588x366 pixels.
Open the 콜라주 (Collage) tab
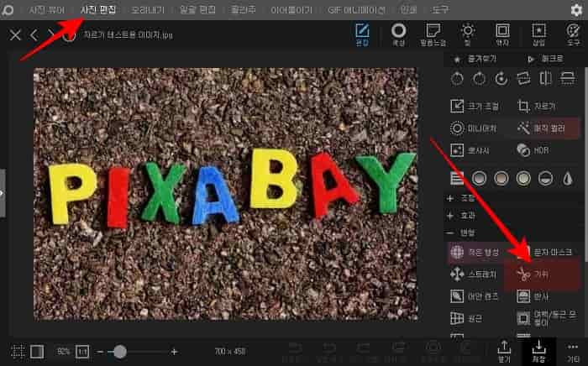(x=244, y=10)
